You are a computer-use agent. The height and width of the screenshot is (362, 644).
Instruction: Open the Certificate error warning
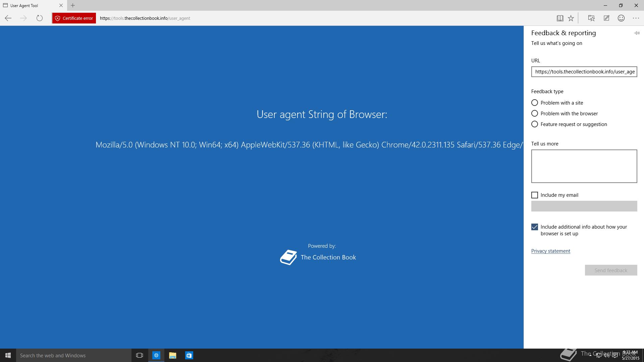click(x=74, y=18)
